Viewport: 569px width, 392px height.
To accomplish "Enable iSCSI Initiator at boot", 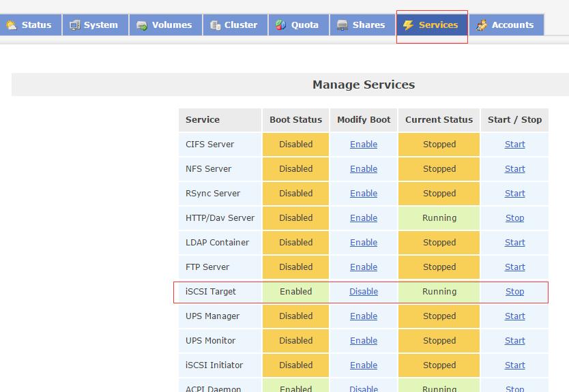I will [x=364, y=365].
